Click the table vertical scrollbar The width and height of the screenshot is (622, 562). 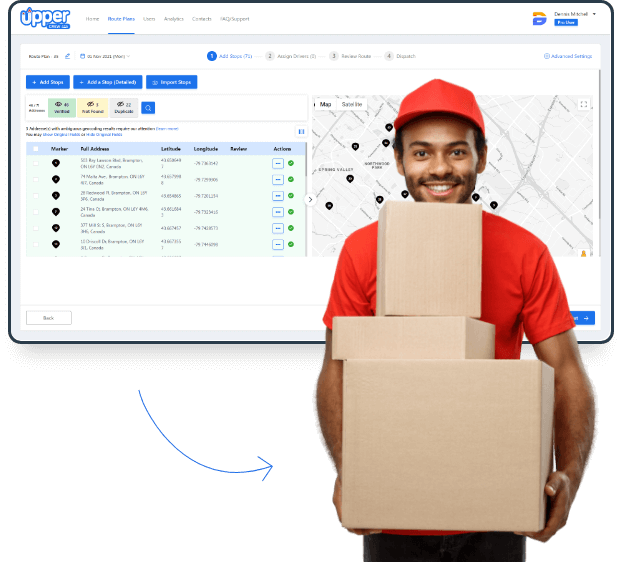point(306,159)
